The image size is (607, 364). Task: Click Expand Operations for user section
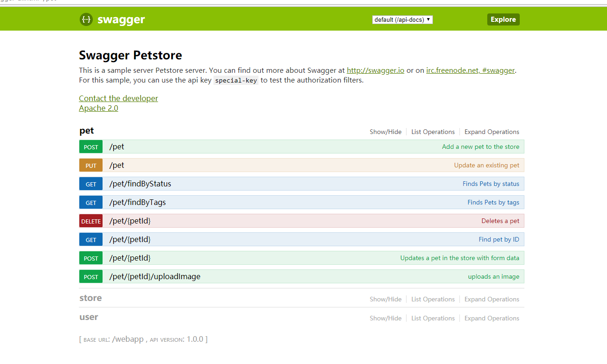(x=492, y=318)
